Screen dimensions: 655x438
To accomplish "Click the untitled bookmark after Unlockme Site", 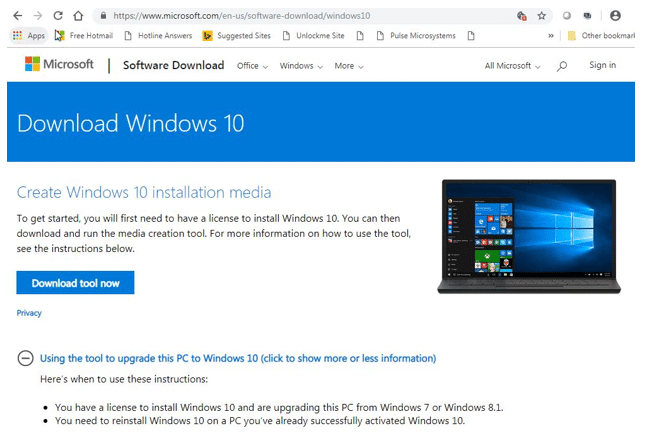I will [360, 36].
